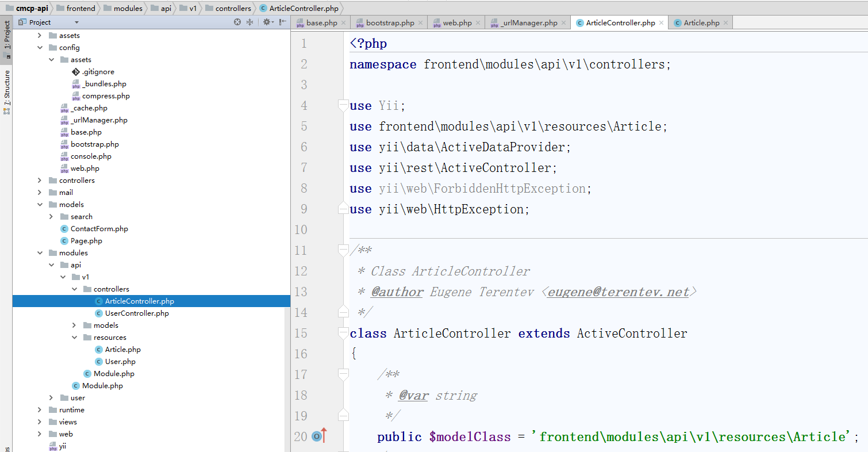Image resolution: width=868 pixels, height=452 pixels.
Task: Click the overridden property gutter icon on line 20
Action: (x=317, y=436)
